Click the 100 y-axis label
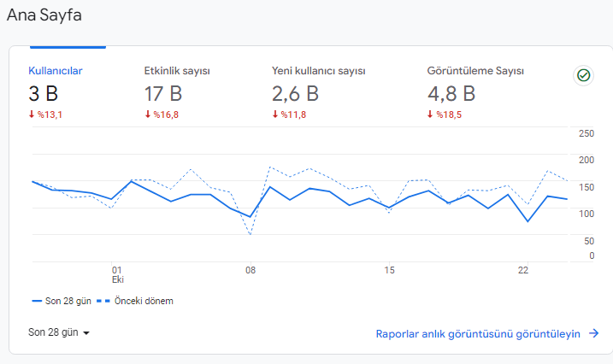The image size is (613, 364). (x=586, y=214)
